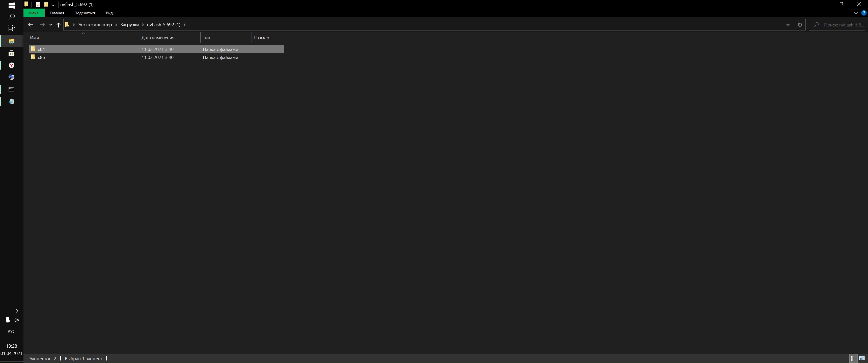Navigate to Загрузки in breadcrumb
The height and width of the screenshot is (363, 868).
pyautogui.click(x=129, y=25)
